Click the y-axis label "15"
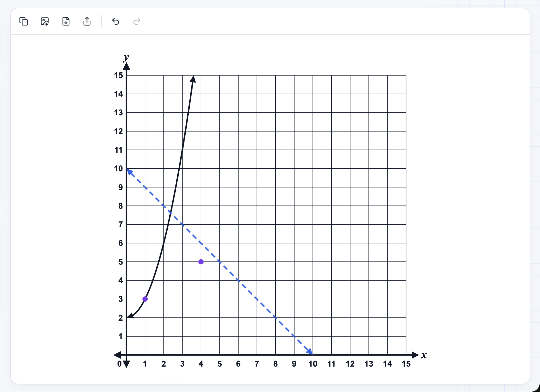The image size is (540, 392). click(119, 76)
